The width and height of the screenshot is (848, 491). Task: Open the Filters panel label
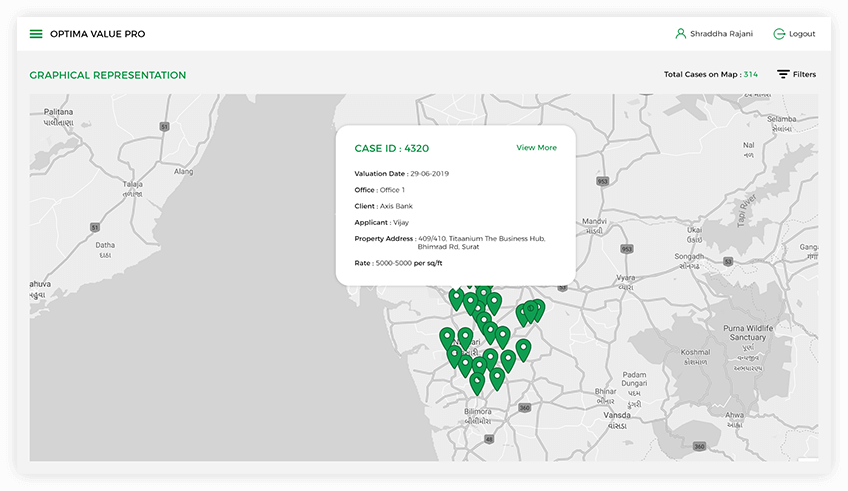point(804,75)
